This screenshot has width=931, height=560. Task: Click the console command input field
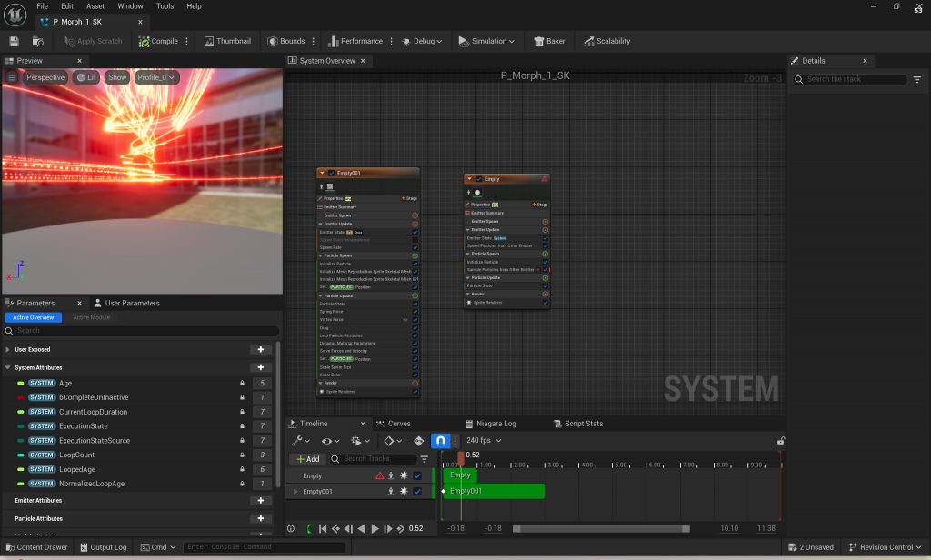coord(266,547)
